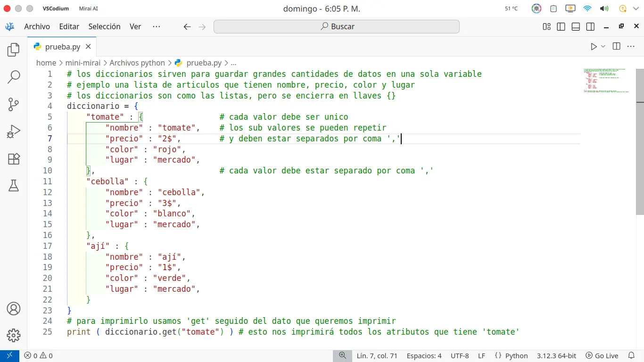Toggle the bottom panel visibility
644x362 pixels.
(x=576, y=27)
